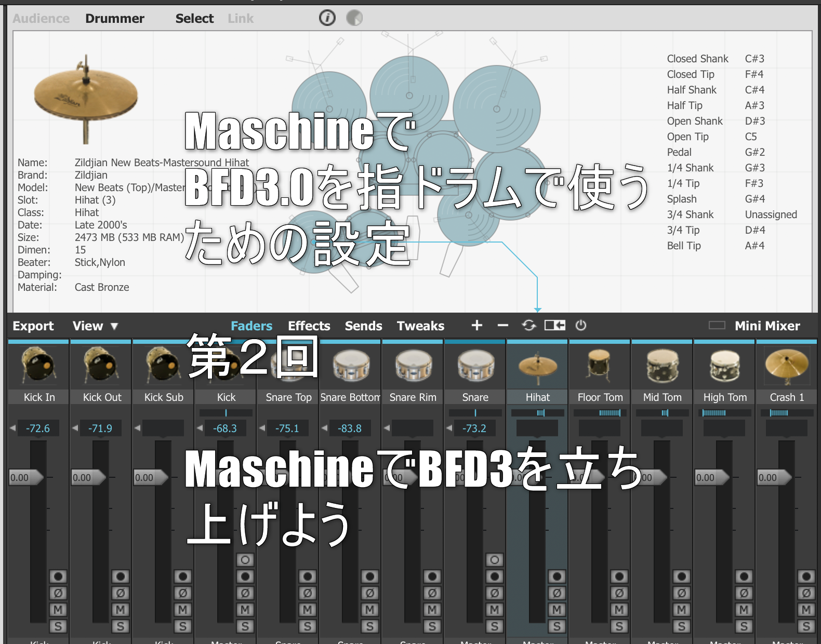Click the plus icon to add channel
Viewport: 821px width, 644px height.
tap(476, 325)
